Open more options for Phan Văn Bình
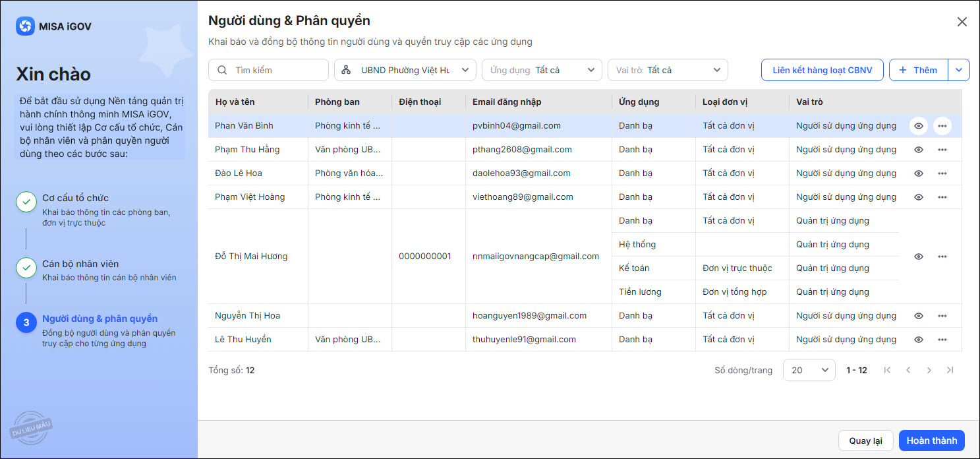The height and width of the screenshot is (459, 980). (x=942, y=126)
